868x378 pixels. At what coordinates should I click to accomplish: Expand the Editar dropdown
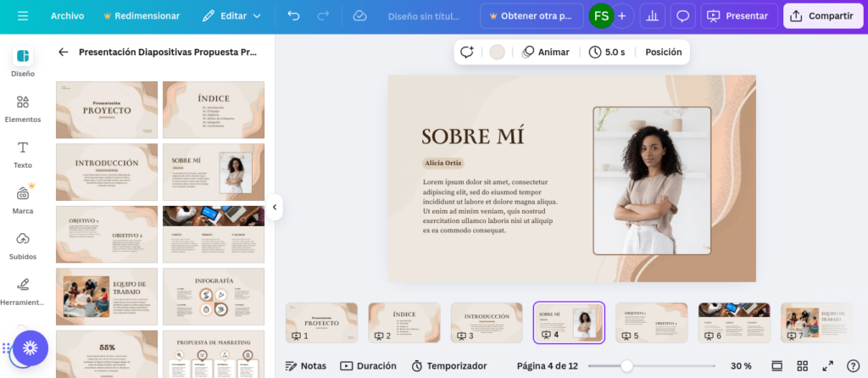pyautogui.click(x=231, y=16)
